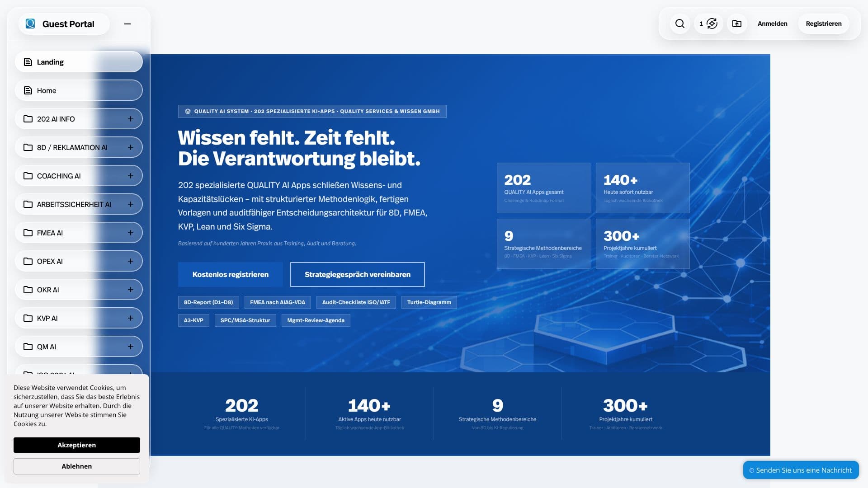Viewport: 868px width, 488px height.
Task: Click the Audit-Checkliste ISO/IATF tag
Action: point(356,302)
